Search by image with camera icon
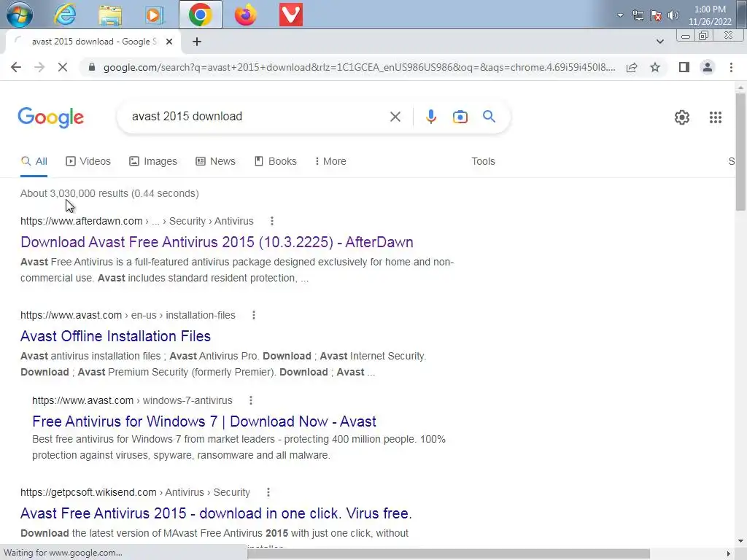This screenshot has width=747, height=560. coord(460,117)
